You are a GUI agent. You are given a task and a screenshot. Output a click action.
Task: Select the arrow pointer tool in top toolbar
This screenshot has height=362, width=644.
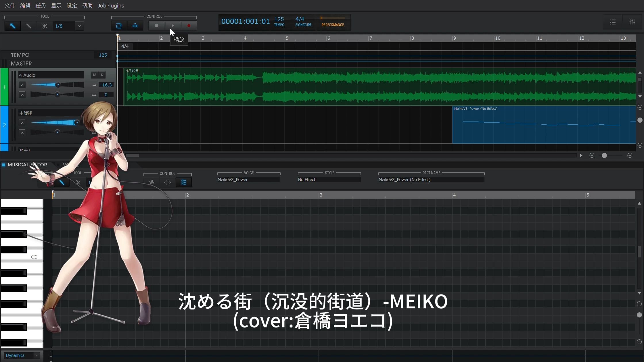(x=13, y=26)
